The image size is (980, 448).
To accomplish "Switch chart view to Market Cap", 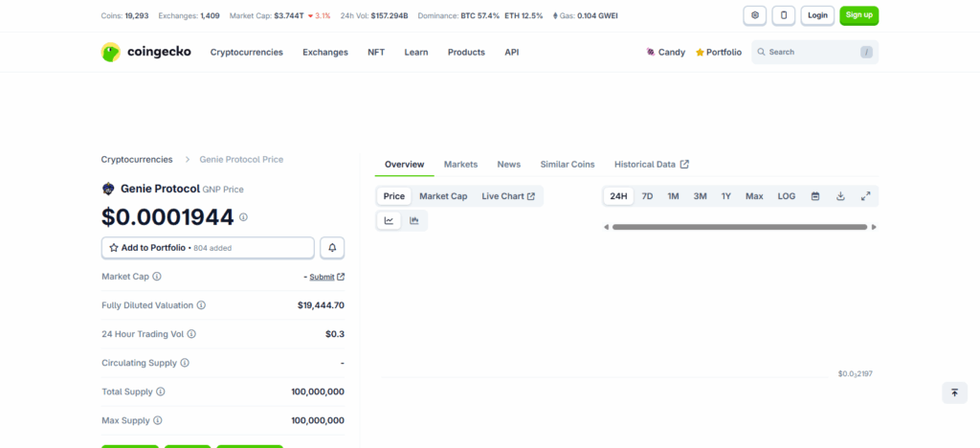I will click(443, 196).
